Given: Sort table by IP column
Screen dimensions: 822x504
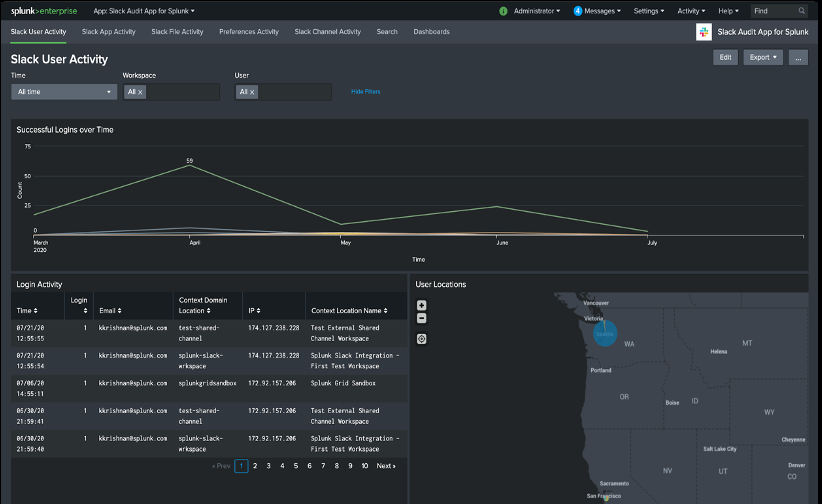Looking at the screenshot, I should click(x=254, y=310).
